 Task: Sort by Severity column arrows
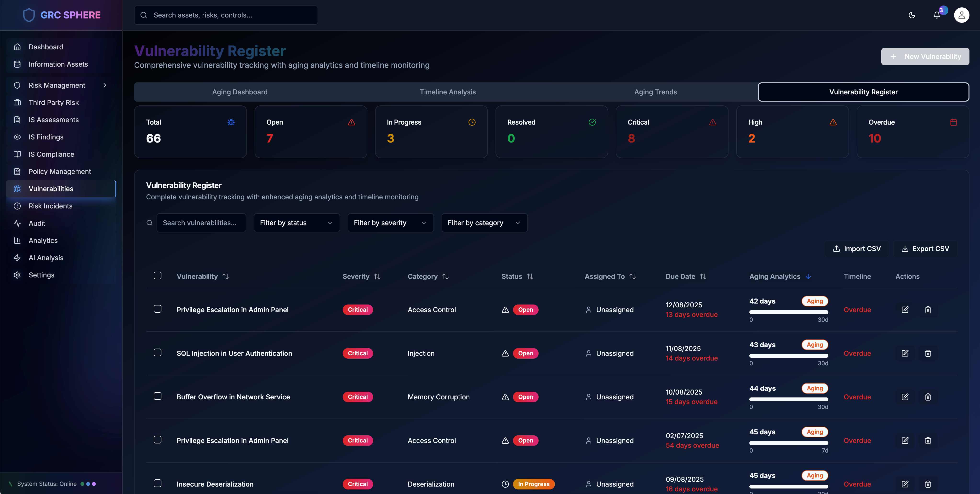click(x=377, y=277)
